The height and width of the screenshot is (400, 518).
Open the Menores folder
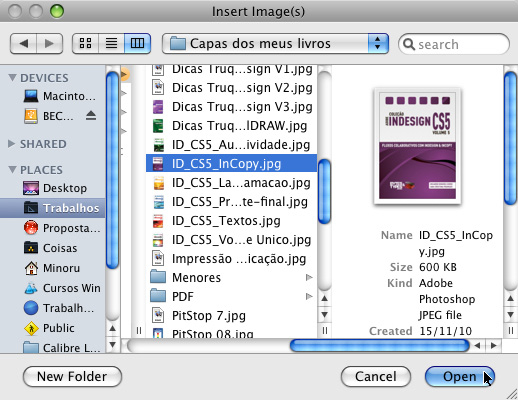232,278
